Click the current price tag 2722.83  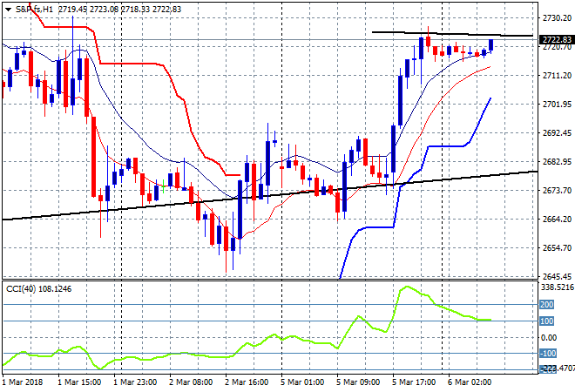coord(557,39)
